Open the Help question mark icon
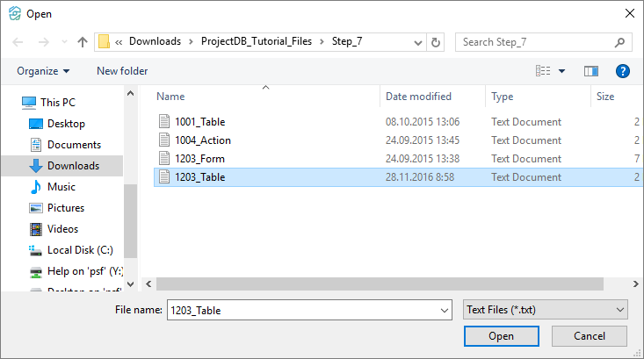The height and width of the screenshot is (359, 644). pyautogui.click(x=623, y=71)
